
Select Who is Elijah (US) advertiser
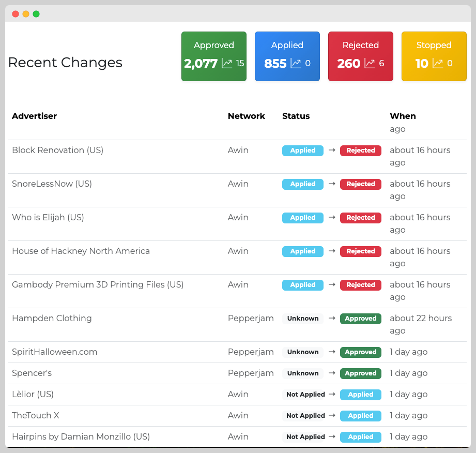(x=48, y=218)
